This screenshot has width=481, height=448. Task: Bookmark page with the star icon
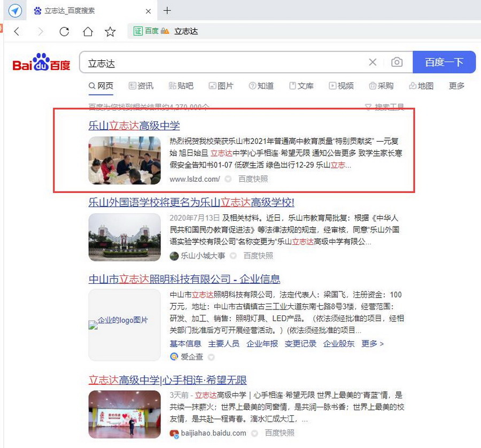pyautogui.click(x=110, y=32)
